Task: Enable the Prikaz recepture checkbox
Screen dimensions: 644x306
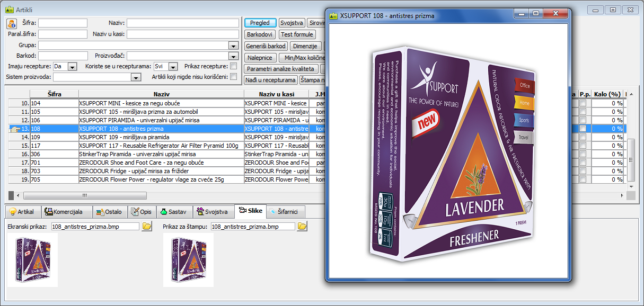Action: tap(234, 66)
